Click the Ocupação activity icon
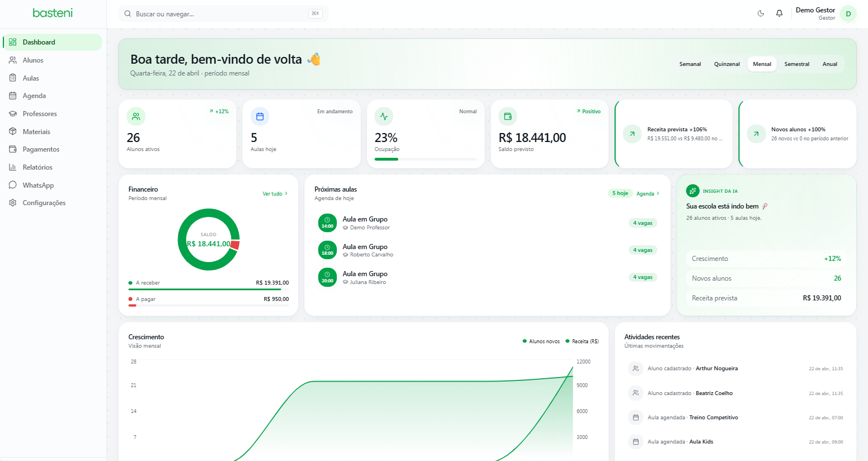 click(x=384, y=117)
